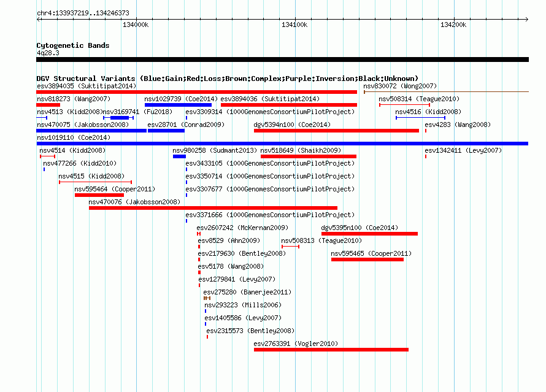Click the nsv4514 (Kidd2008) label
Image resolution: width=546 pixels, height=392 pixels.
pos(72,150)
